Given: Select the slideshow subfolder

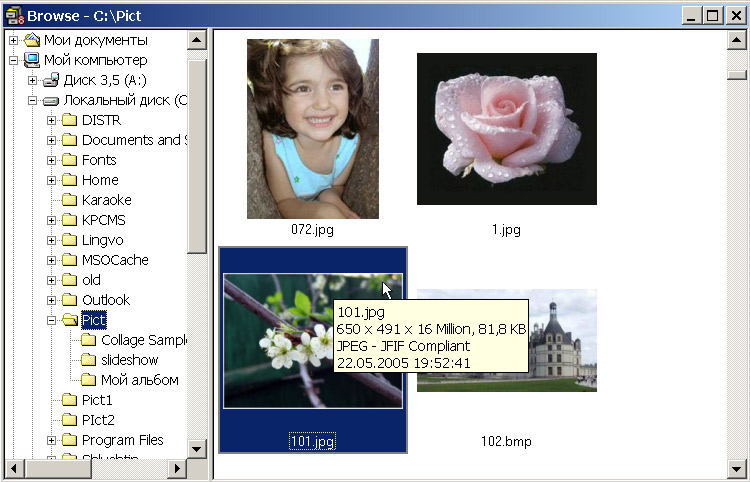Looking at the screenshot, I should pos(129,360).
